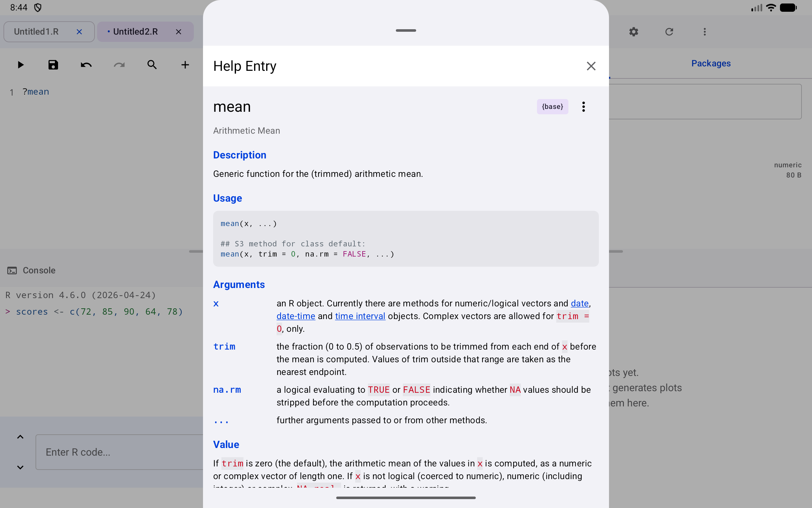Click the VPN shield icon in the status bar

point(38,7)
